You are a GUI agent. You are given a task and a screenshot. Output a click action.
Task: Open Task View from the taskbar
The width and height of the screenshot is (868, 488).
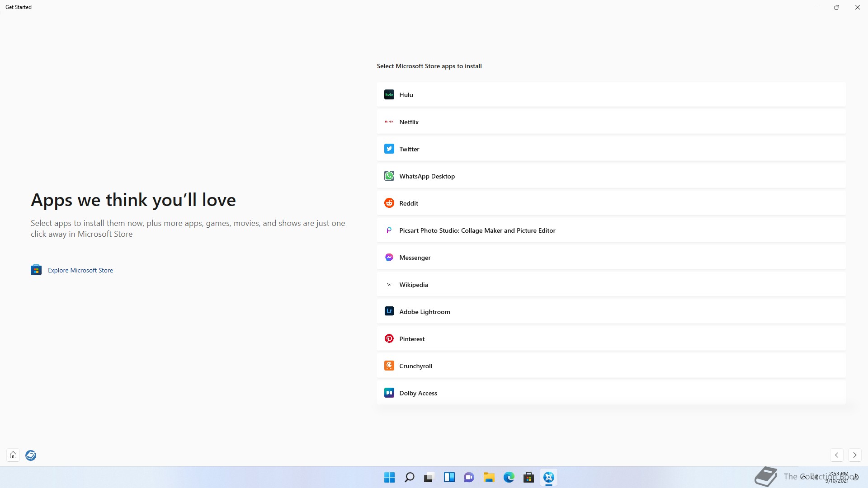point(429,477)
